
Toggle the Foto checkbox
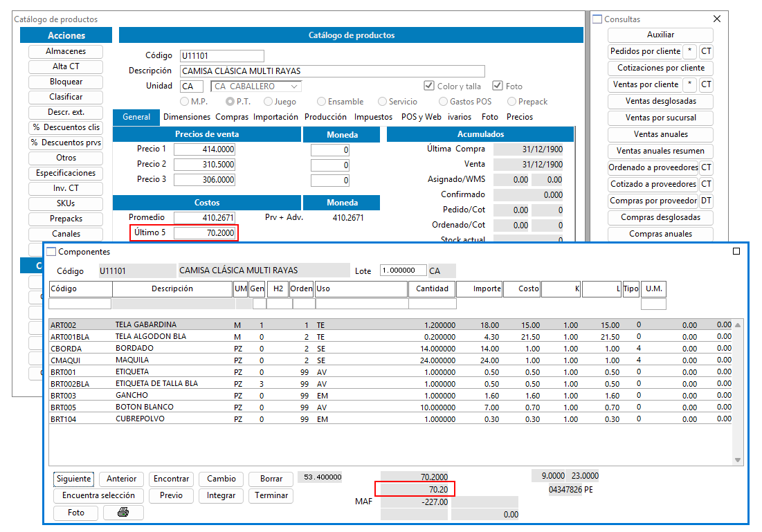(497, 86)
